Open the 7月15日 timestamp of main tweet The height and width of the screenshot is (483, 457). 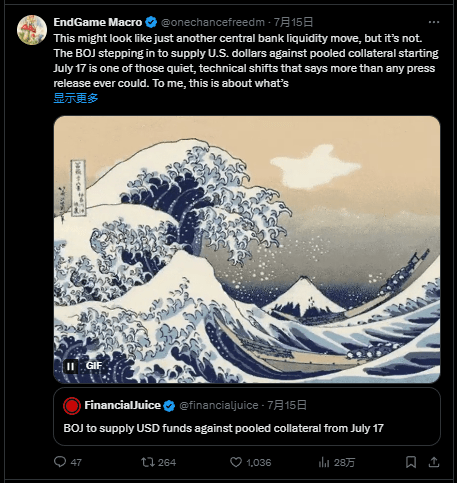[x=293, y=22]
